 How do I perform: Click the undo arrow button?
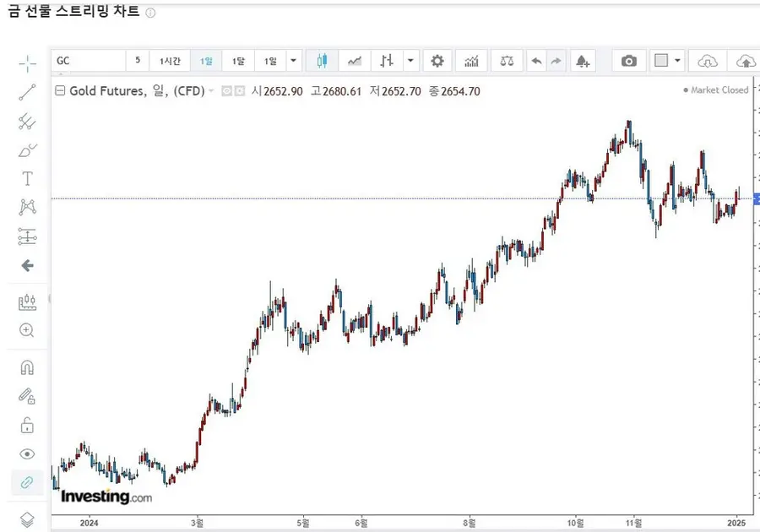point(536,61)
